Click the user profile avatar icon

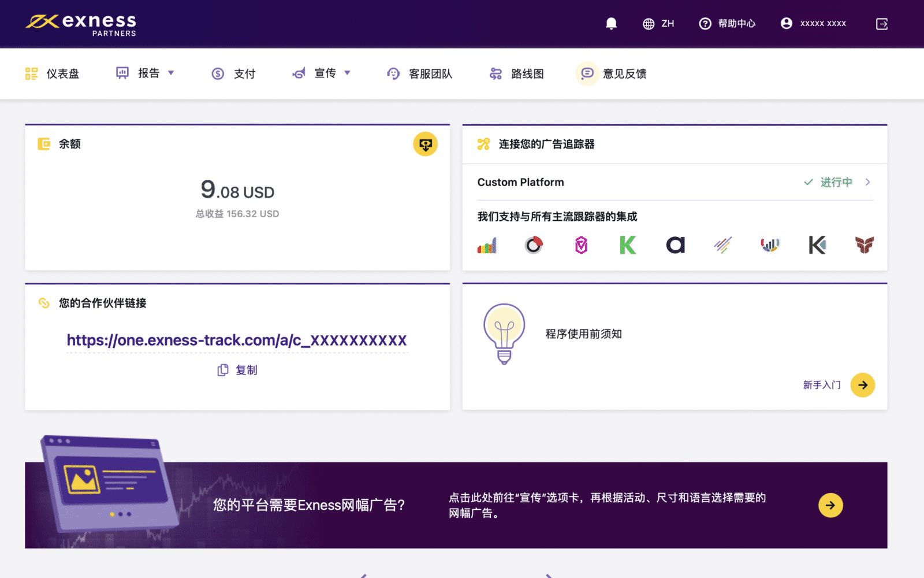(x=786, y=23)
